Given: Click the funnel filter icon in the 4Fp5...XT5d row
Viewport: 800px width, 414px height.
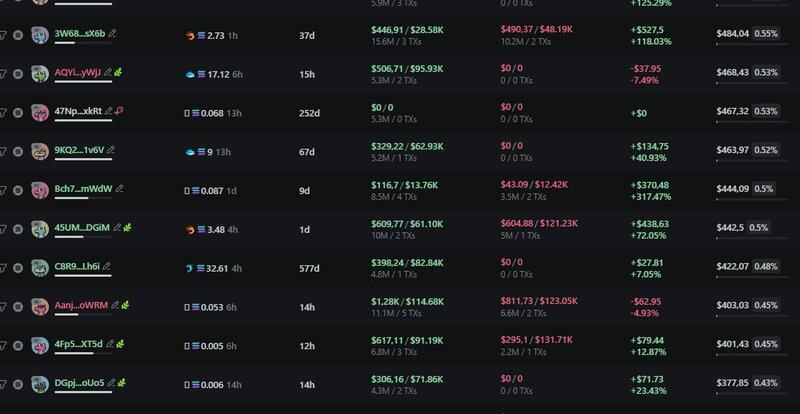Looking at the screenshot, I should coord(3,346).
